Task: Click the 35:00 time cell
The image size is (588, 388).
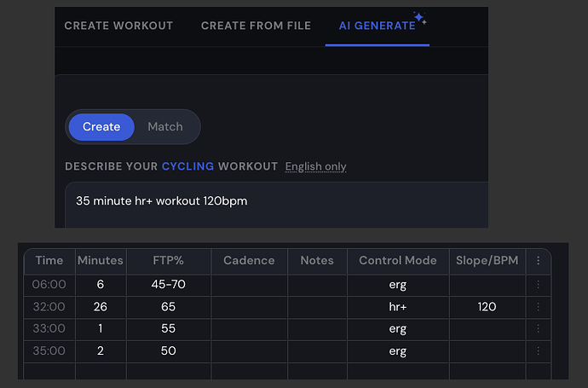Action: pos(49,350)
